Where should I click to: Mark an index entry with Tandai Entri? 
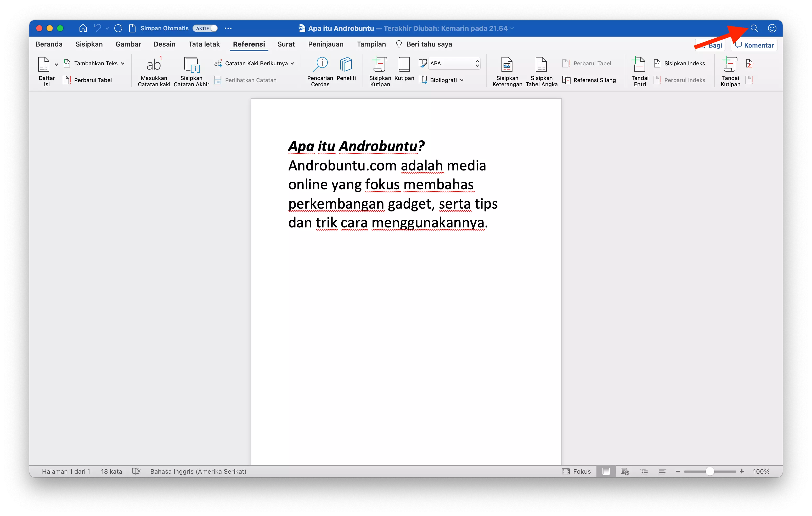639,71
